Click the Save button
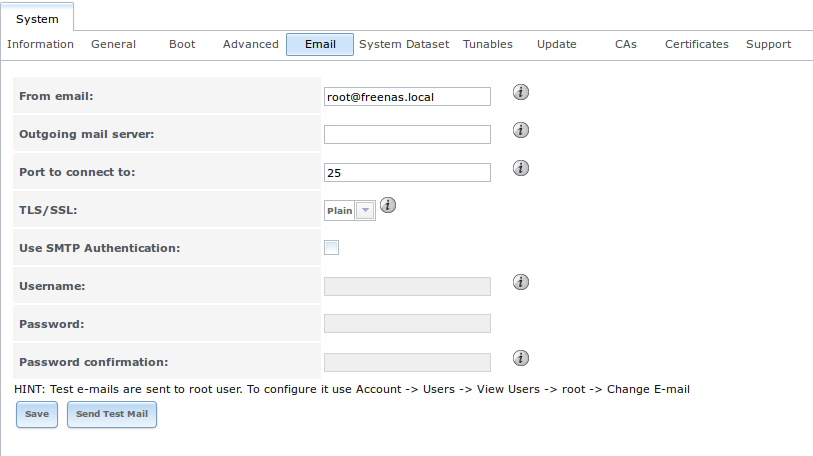813x456 pixels. click(x=37, y=414)
